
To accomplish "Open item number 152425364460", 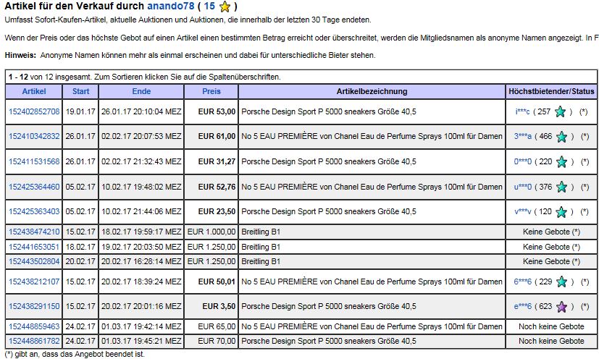I will pyautogui.click(x=34, y=187).
